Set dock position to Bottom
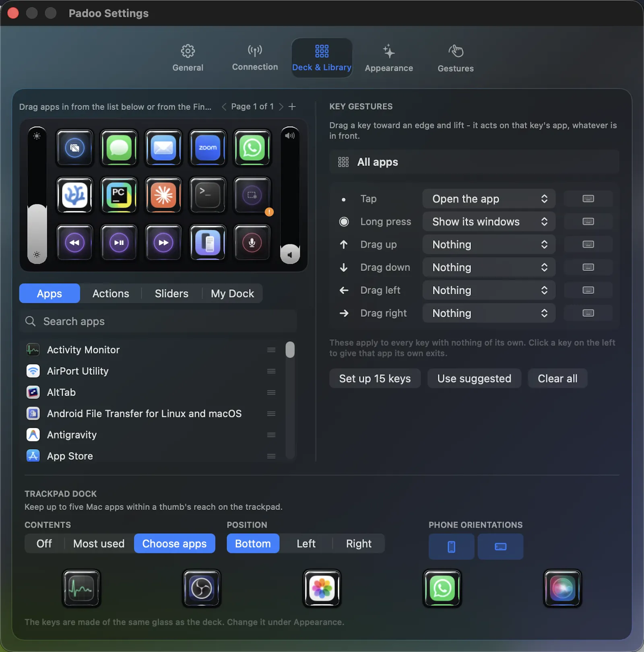The width and height of the screenshot is (644, 652). click(253, 544)
